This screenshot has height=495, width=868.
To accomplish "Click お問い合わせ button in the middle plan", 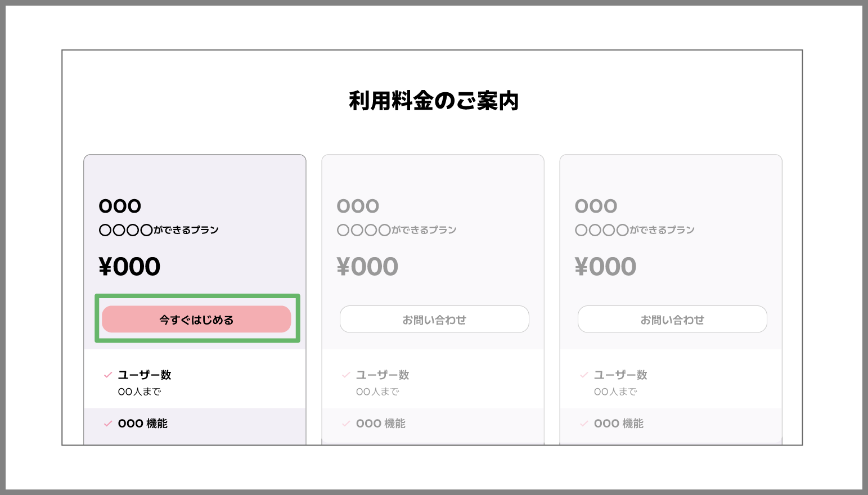I will [x=434, y=319].
